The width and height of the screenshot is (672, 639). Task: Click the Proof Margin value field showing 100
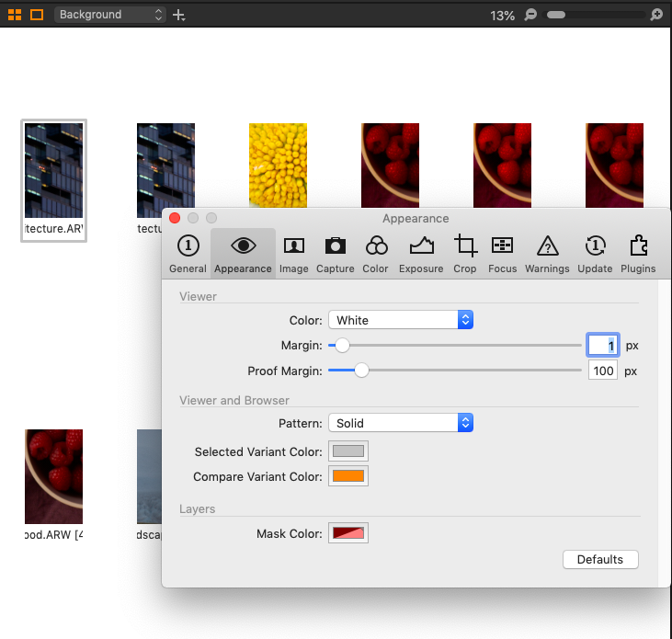pyautogui.click(x=603, y=371)
